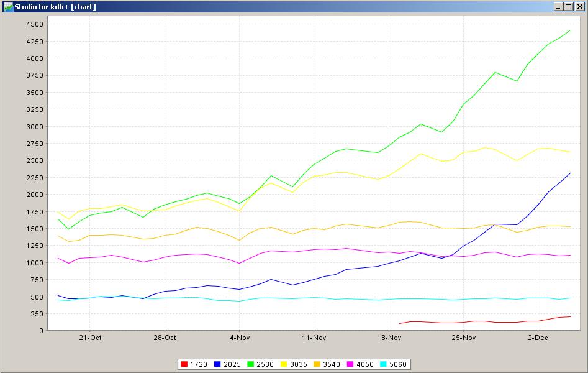Click the yellow 3035 legend swatch
The width and height of the screenshot is (588, 373).
[284, 364]
